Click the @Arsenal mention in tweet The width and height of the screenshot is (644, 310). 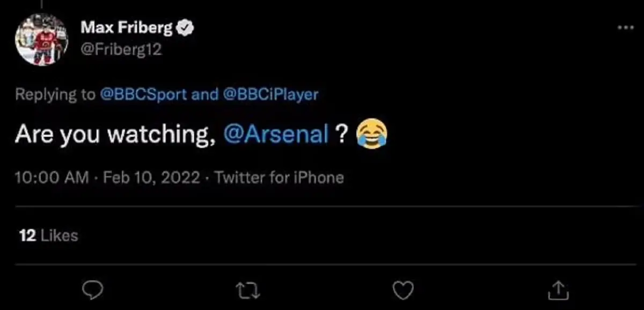pos(275,134)
